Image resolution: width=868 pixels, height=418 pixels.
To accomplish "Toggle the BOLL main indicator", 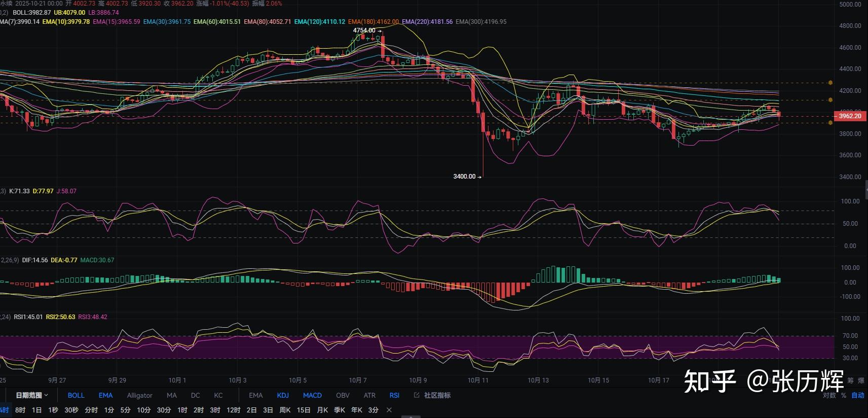I will tap(76, 395).
